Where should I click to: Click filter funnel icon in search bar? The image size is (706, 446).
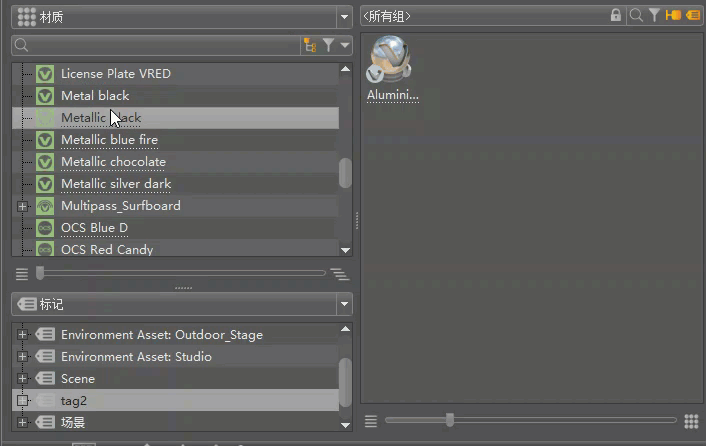(x=329, y=45)
